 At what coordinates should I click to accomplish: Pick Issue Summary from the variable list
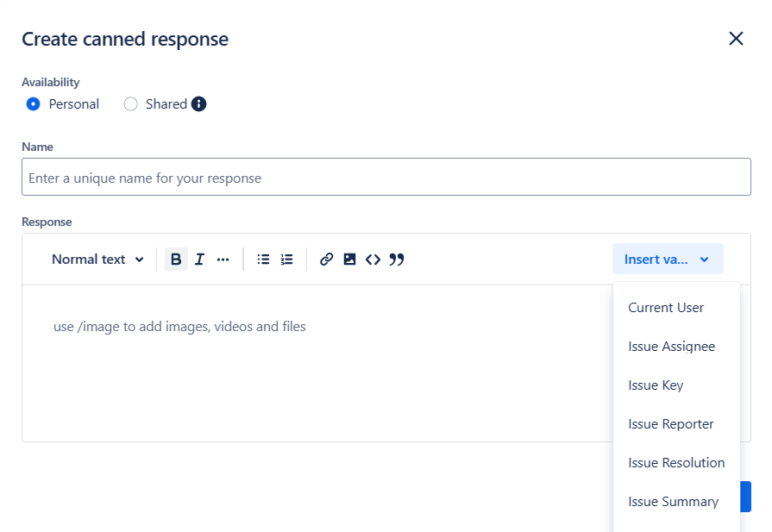pyautogui.click(x=673, y=501)
